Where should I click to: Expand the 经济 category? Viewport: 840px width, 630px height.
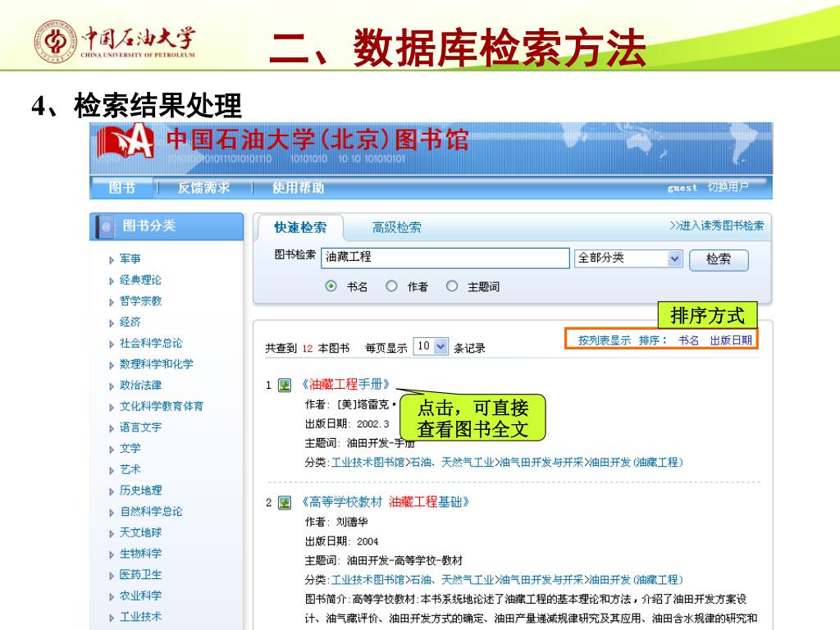pos(112,323)
